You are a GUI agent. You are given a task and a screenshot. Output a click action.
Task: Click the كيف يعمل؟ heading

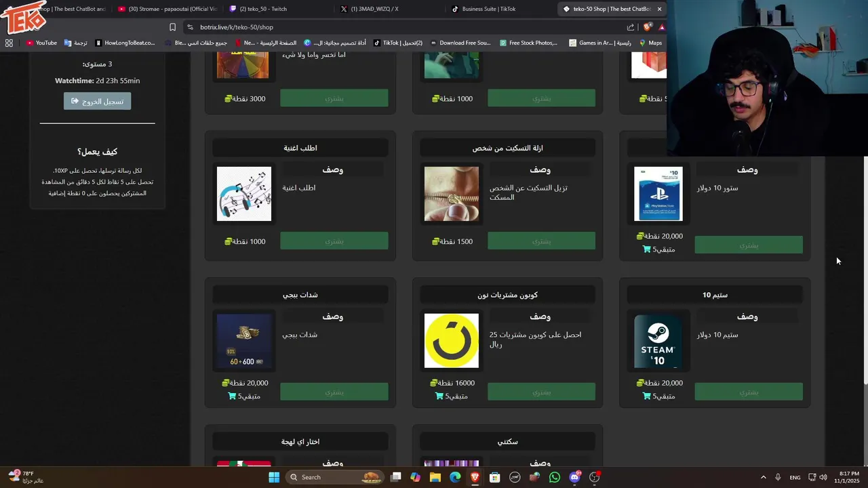pyautogui.click(x=98, y=152)
